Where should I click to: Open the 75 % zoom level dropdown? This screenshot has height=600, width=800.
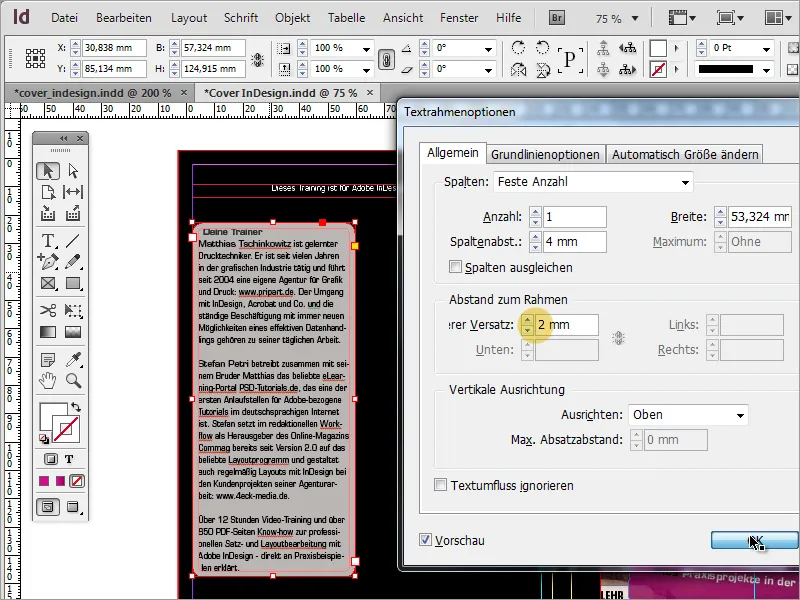(635, 18)
